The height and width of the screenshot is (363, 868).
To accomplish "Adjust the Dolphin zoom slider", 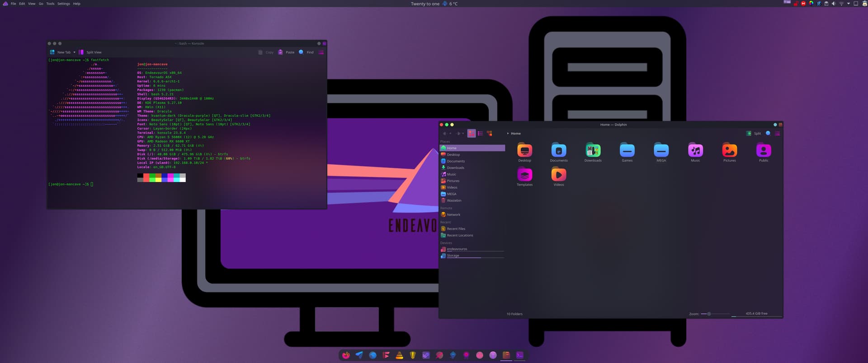I will (x=709, y=314).
